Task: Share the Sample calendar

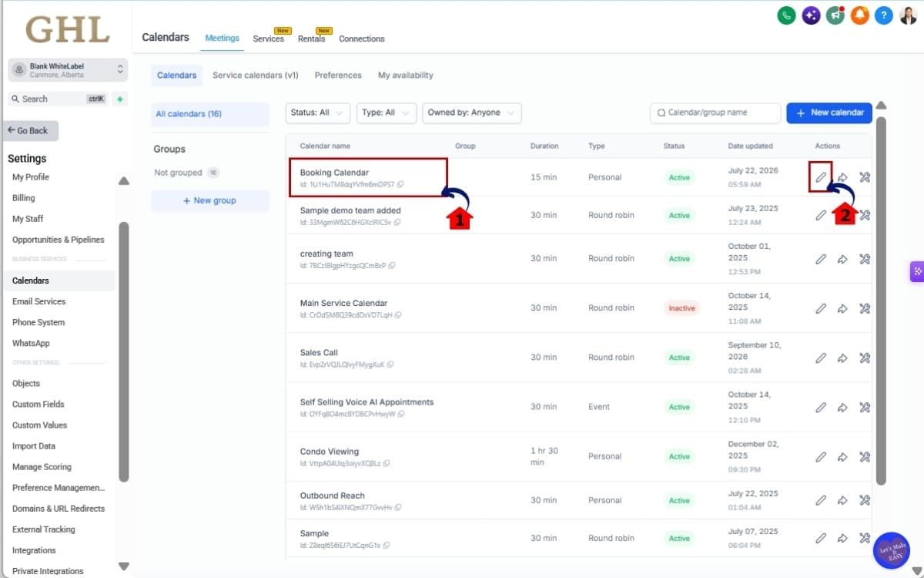Action: tap(842, 538)
